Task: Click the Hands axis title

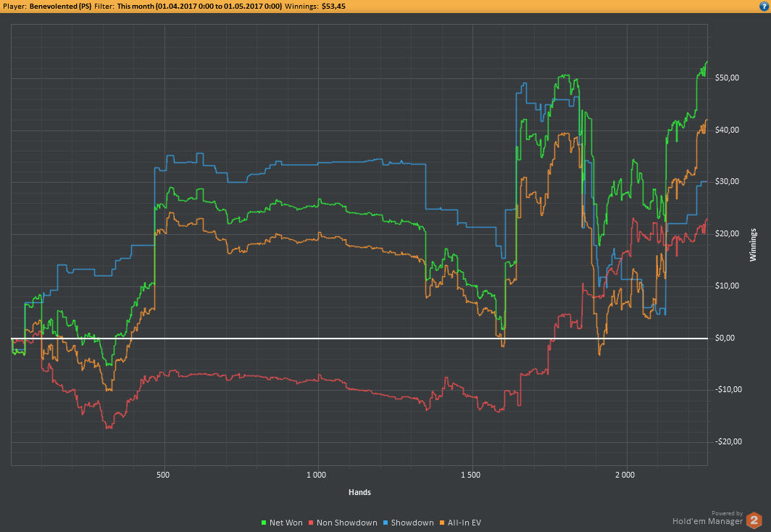Action: [x=359, y=492]
